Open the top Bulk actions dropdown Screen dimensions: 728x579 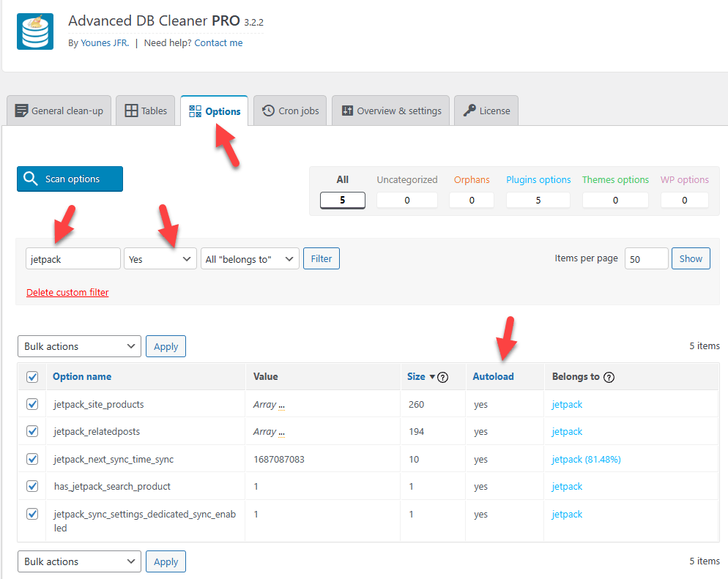(79, 346)
